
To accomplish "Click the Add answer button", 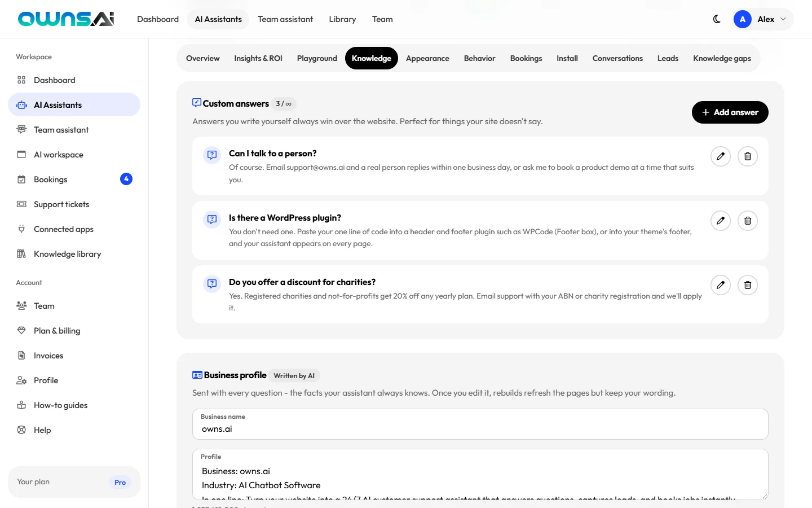I will pos(730,112).
